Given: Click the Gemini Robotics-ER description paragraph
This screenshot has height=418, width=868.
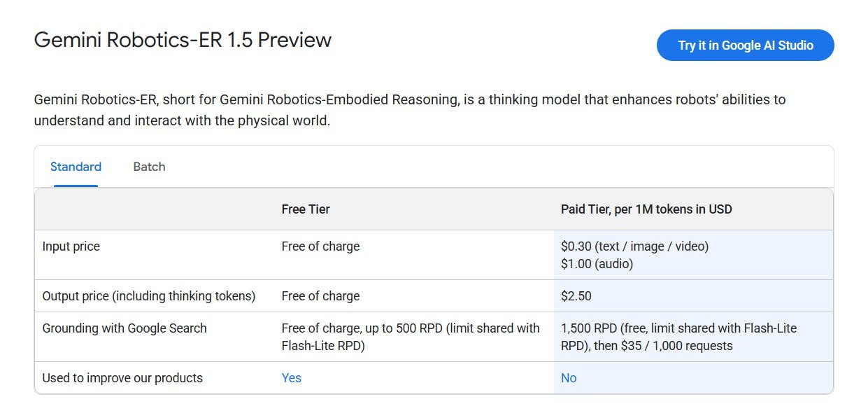Looking at the screenshot, I should point(409,110).
